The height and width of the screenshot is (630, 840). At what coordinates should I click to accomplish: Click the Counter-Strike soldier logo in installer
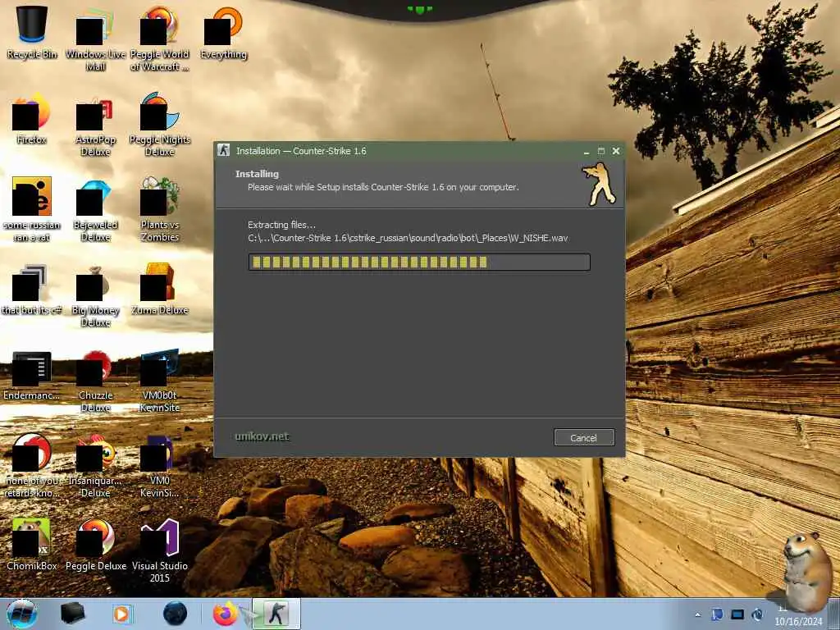pos(600,185)
